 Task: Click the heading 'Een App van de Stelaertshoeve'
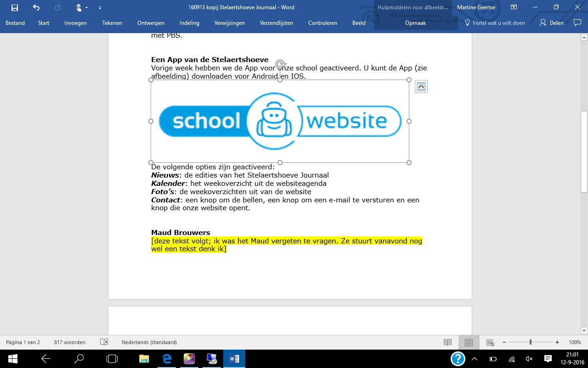210,60
